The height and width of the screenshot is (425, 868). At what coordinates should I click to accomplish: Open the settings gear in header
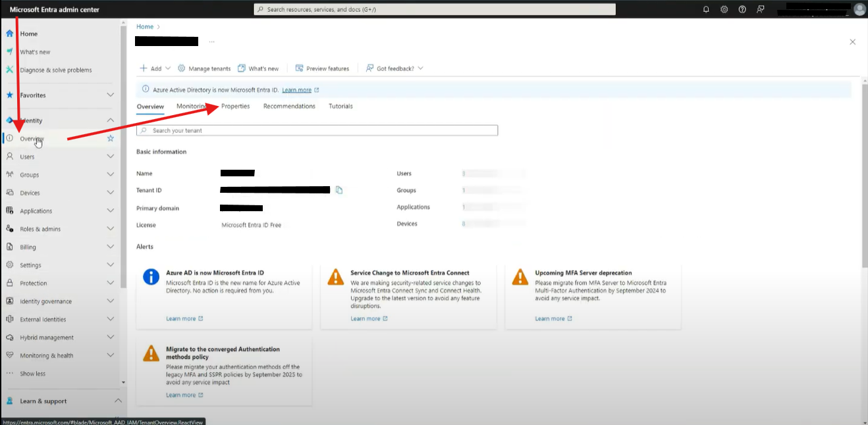(x=724, y=9)
